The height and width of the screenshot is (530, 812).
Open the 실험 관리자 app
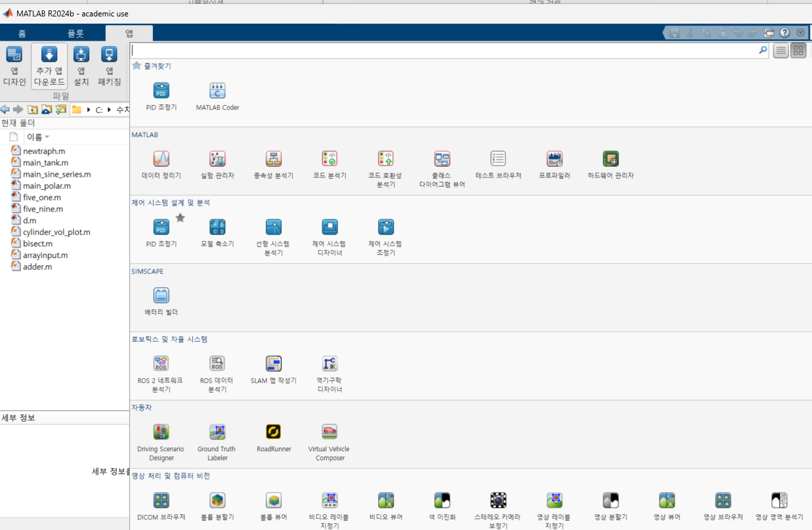point(217,165)
